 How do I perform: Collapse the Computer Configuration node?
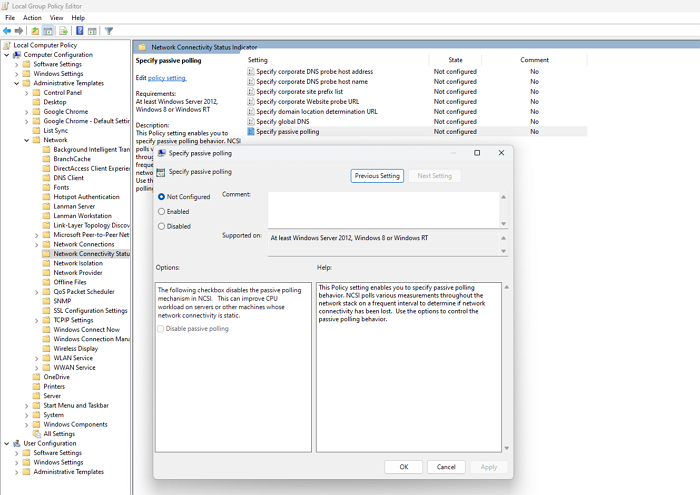tap(7, 54)
